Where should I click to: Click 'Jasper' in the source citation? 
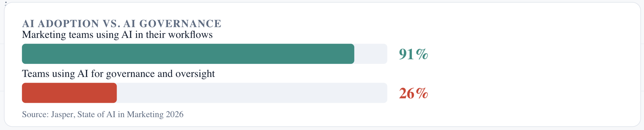tap(63, 115)
